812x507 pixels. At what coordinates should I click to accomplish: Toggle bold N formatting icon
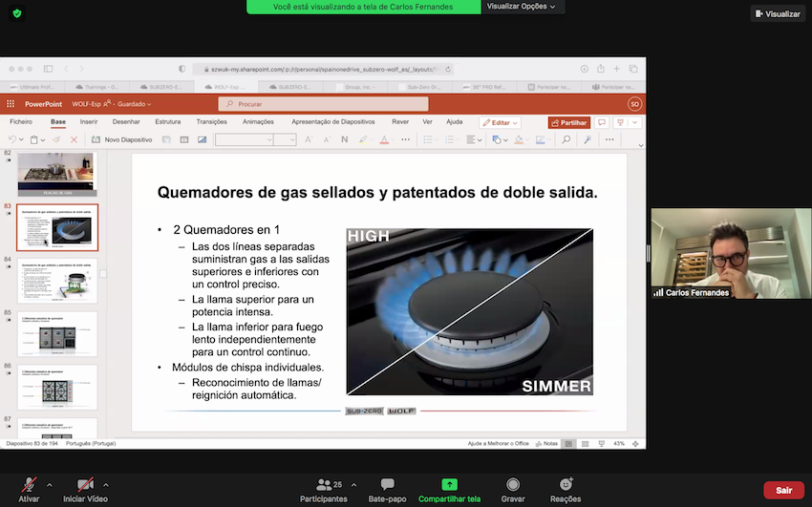tap(344, 139)
